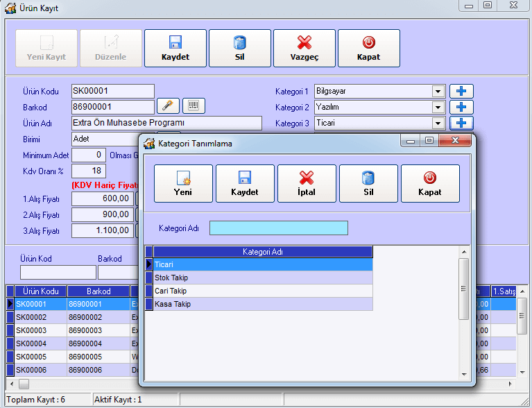Click Kapat in the Ürün Kayıt toolbar
Screen dimensions: 532x408
click(x=368, y=48)
